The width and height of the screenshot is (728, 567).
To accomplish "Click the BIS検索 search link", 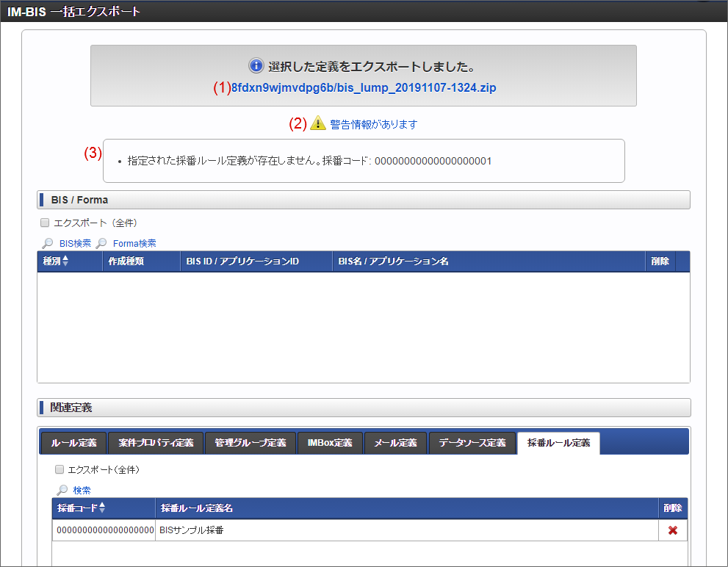I will tap(75, 243).
